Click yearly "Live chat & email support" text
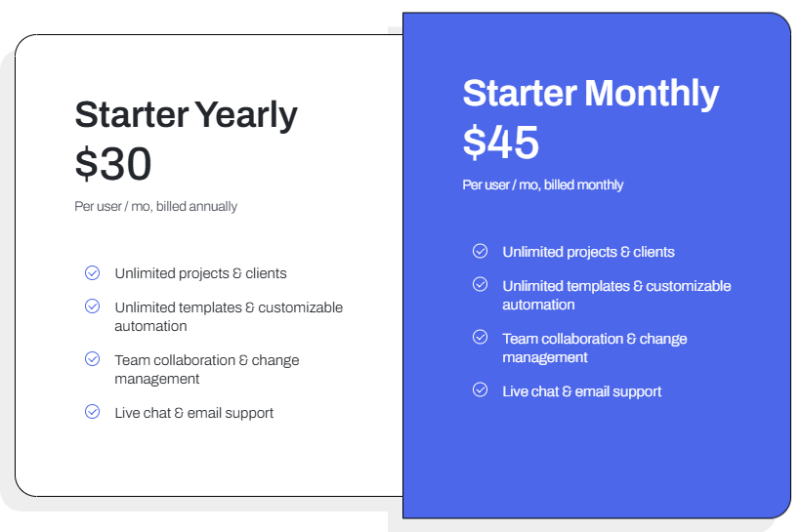802x532 pixels. (193, 413)
